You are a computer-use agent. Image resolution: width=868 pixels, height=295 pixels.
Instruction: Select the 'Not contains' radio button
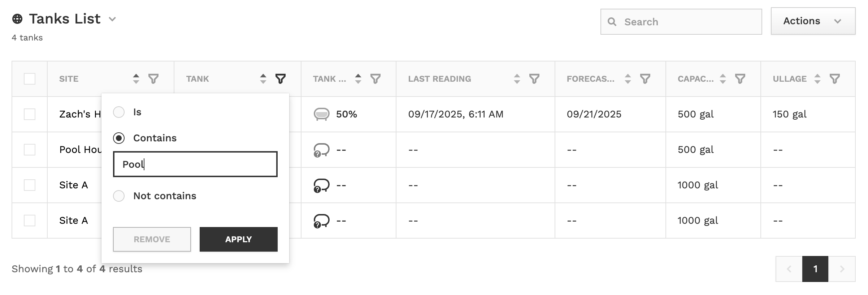[119, 196]
